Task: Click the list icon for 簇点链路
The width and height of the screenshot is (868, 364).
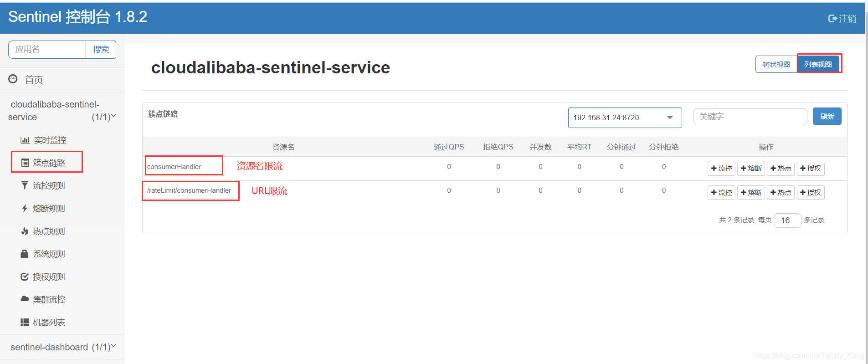Action: 25,163
